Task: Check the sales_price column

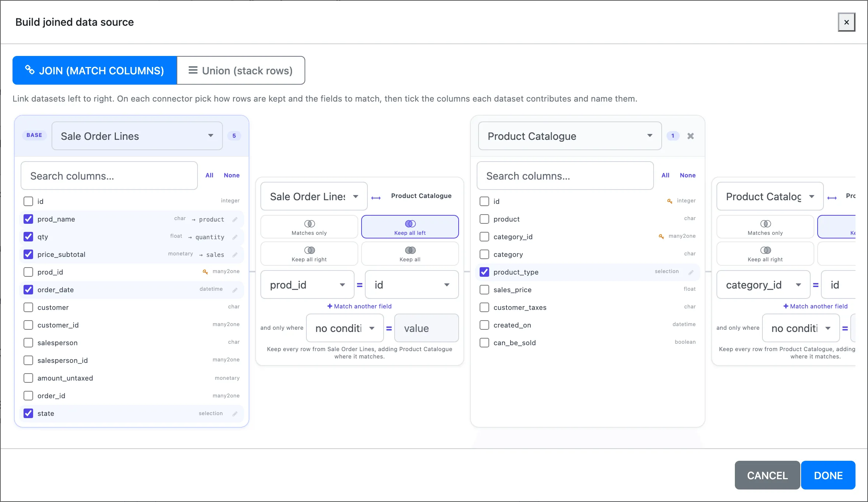Action: click(x=484, y=290)
